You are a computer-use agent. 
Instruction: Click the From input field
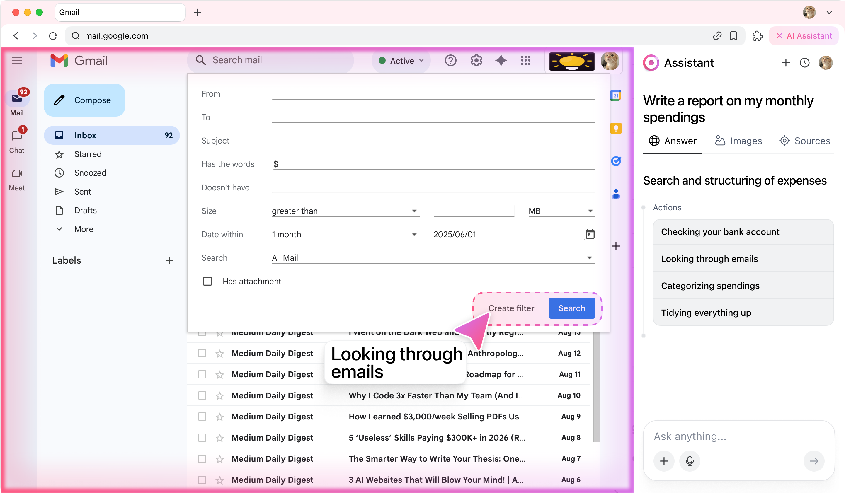coord(433,94)
